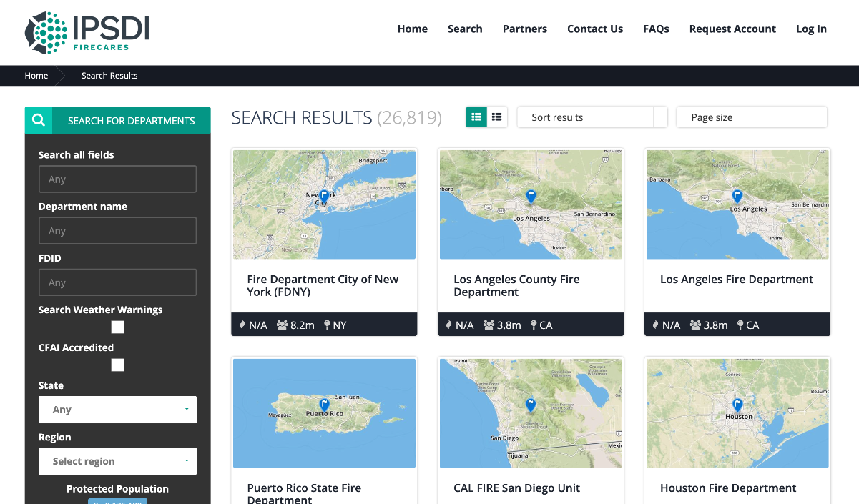Adjust the Protected Population slider
859x504 pixels.
[x=117, y=501]
